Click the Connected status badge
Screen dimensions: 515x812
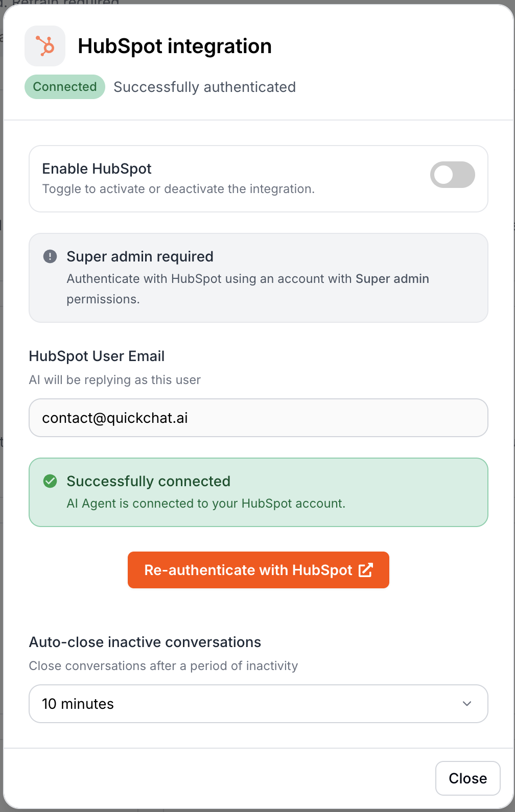click(64, 87)
